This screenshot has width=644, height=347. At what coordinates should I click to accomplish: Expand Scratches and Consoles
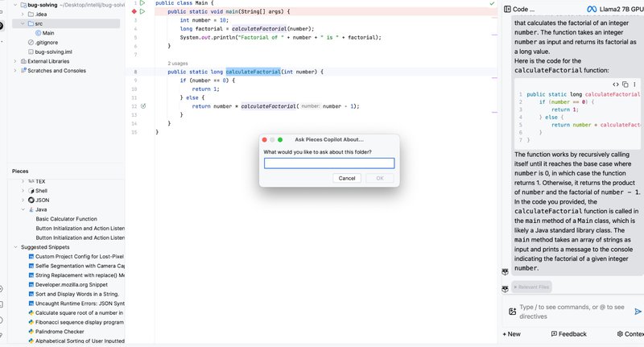tap(15, 71)
